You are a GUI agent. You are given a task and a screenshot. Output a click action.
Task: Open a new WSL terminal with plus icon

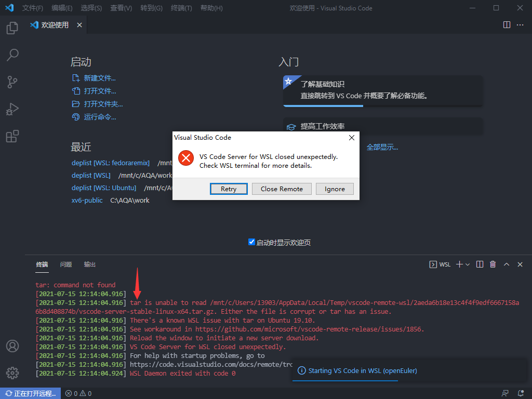tap(459, 264)
